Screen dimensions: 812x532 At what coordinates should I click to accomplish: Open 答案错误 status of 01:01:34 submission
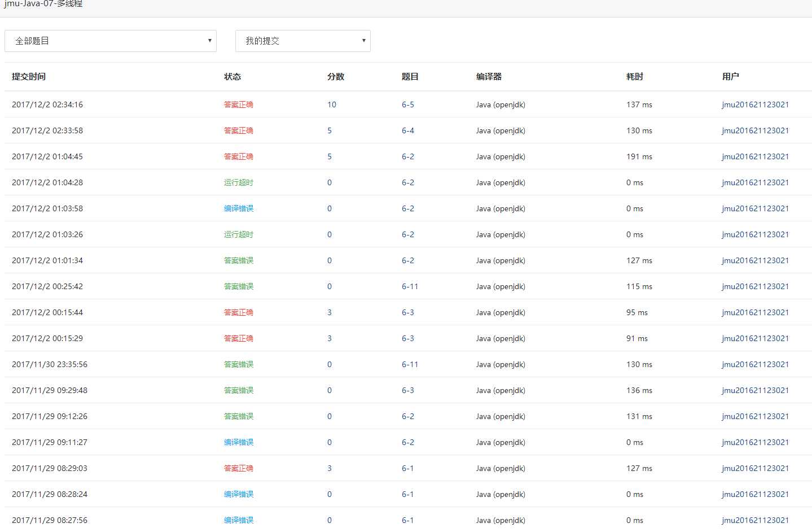239,260
